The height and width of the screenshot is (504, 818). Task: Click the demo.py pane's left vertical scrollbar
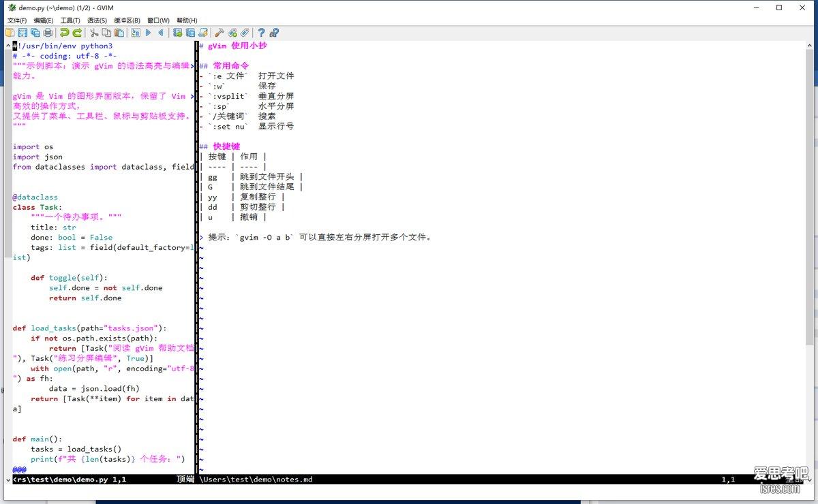point(8,262)
